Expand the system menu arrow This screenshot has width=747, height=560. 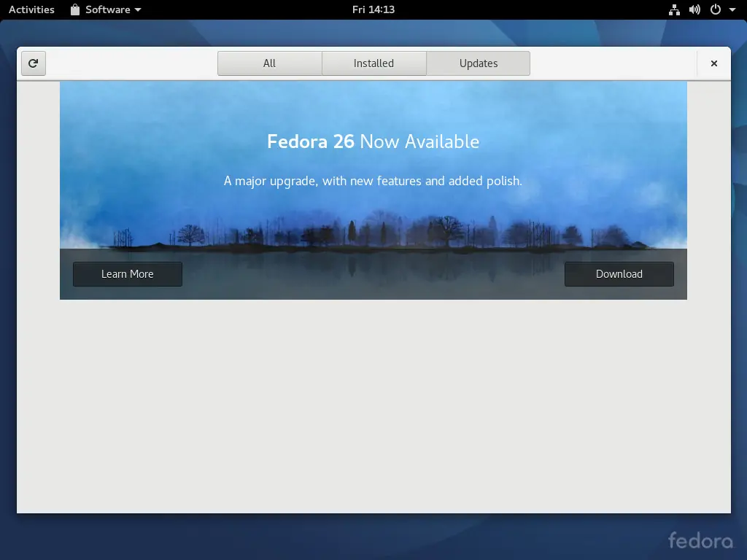point(732,9)
